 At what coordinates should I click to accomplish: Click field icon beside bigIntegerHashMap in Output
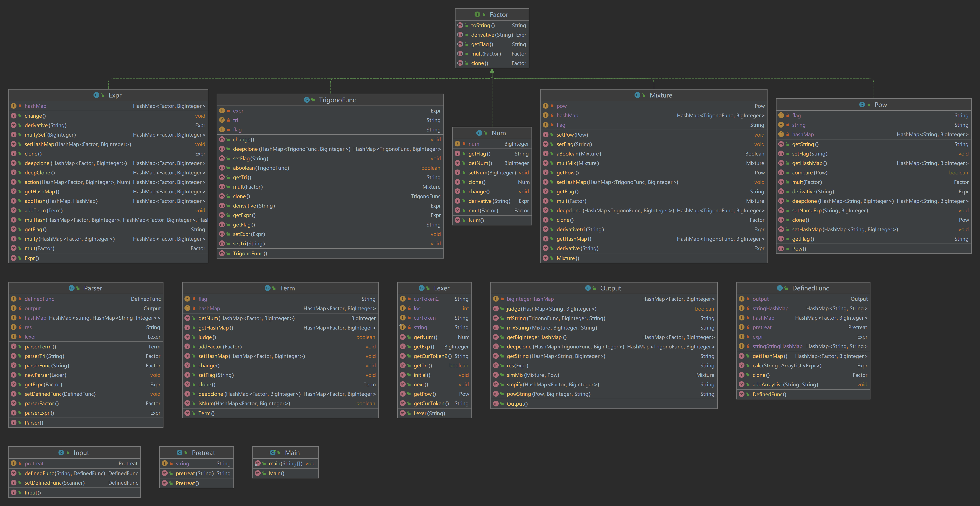pyautogui.click(x=496, y=299)
